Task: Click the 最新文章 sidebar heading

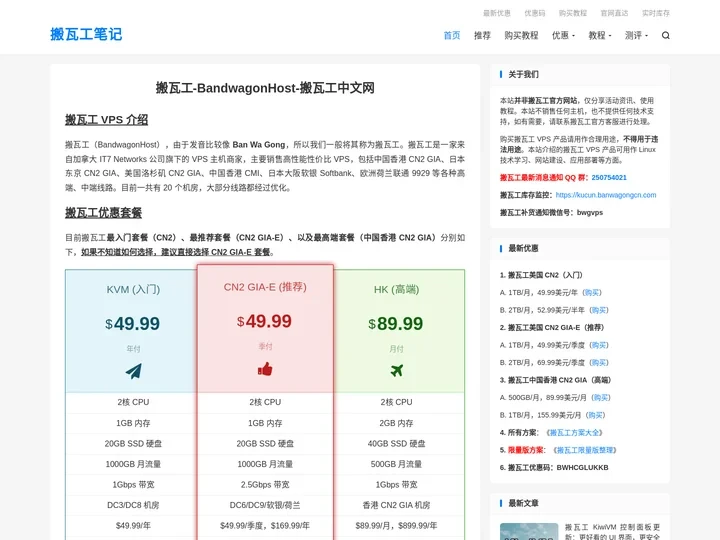Action: click(x=523, y=503)
